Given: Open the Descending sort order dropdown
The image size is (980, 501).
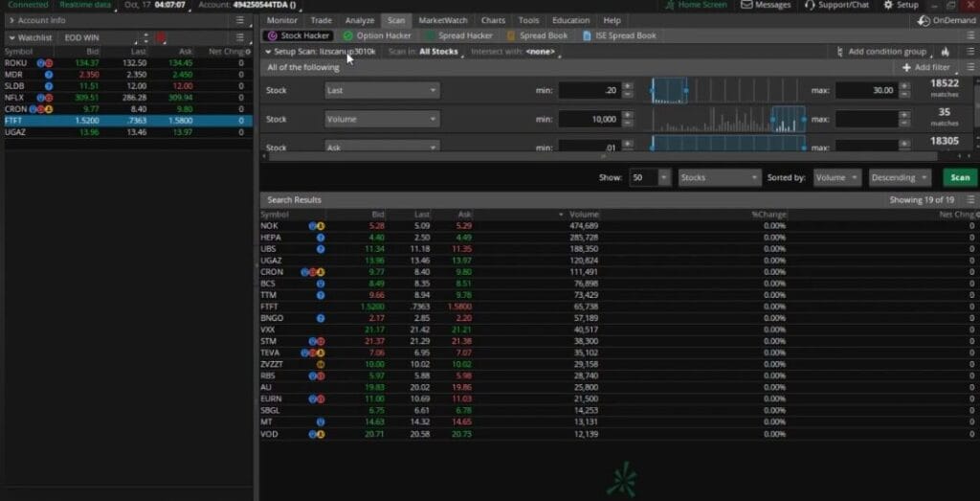Looking at the screenshot, I should click(x=900, y=177).
